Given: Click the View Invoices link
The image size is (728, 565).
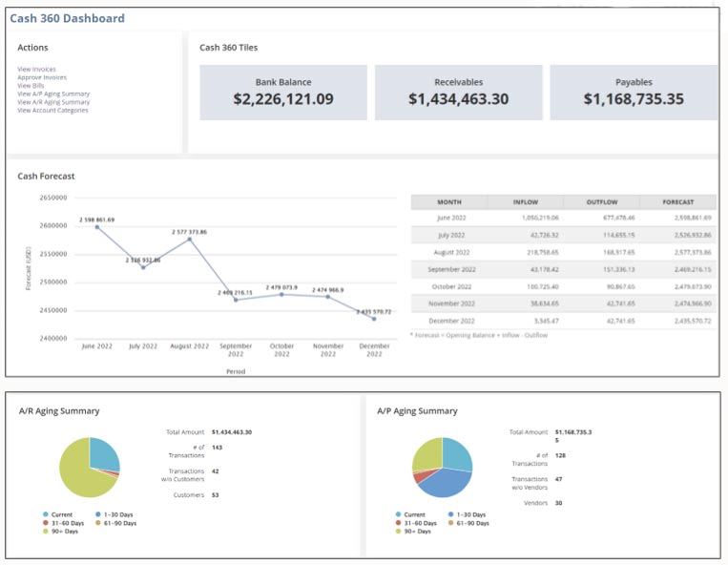Looking at the screenshot, I should click(36, 69).
